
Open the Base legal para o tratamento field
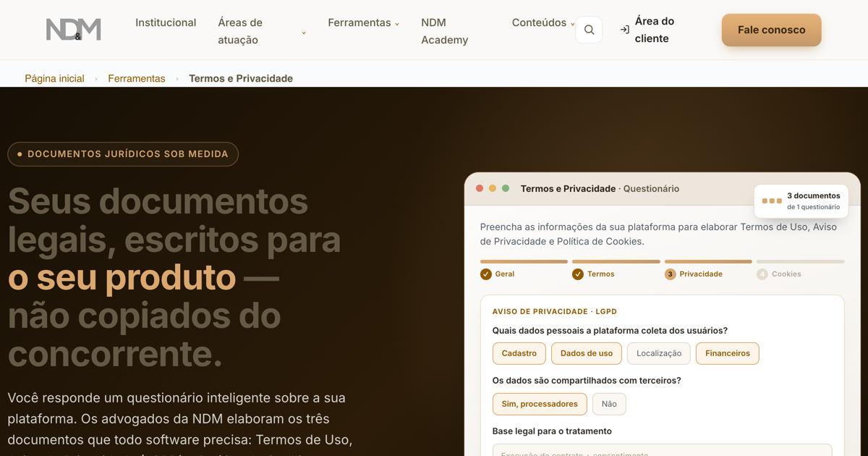(663, 450)
